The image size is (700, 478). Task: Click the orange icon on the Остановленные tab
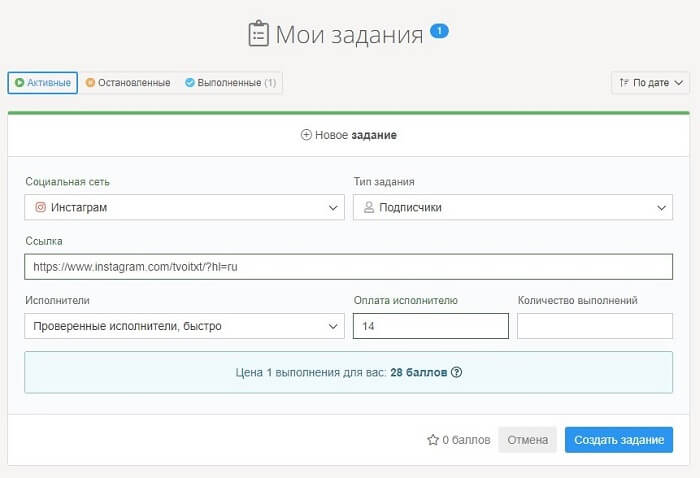90,83
